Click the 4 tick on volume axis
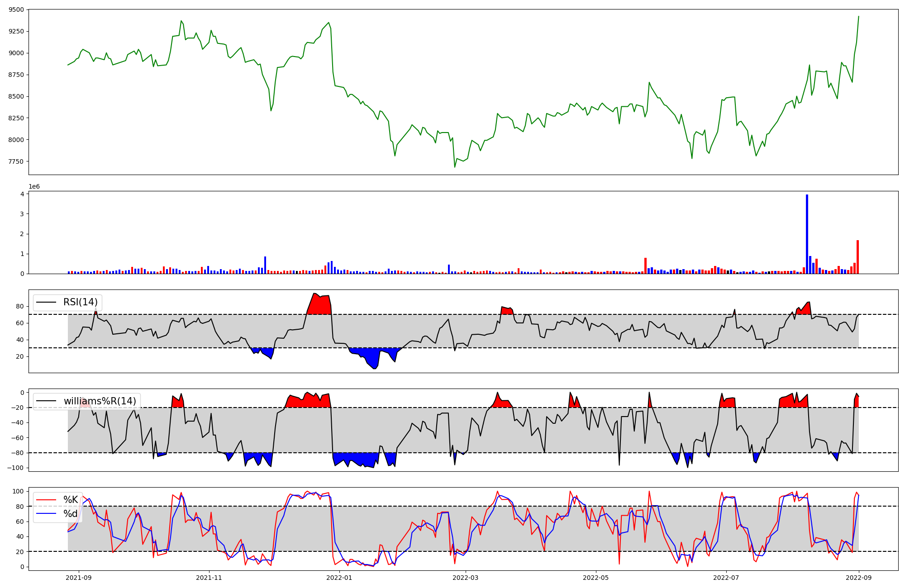This screenshot has height=588, width=905. click(22, 194)
